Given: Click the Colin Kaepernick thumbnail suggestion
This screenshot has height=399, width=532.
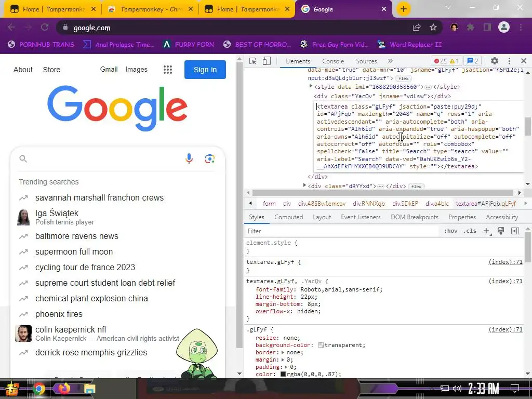Looking at the screenshot, I should point(23,334).
